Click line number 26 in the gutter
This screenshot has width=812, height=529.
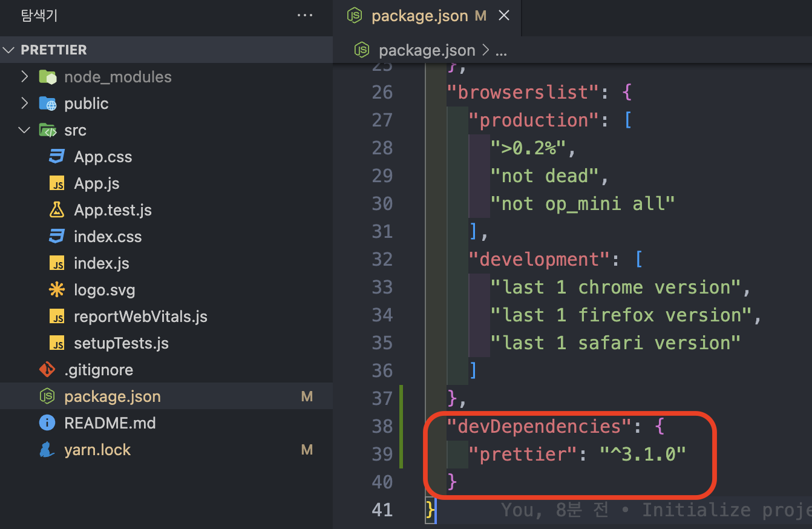[x=382, y=92]
